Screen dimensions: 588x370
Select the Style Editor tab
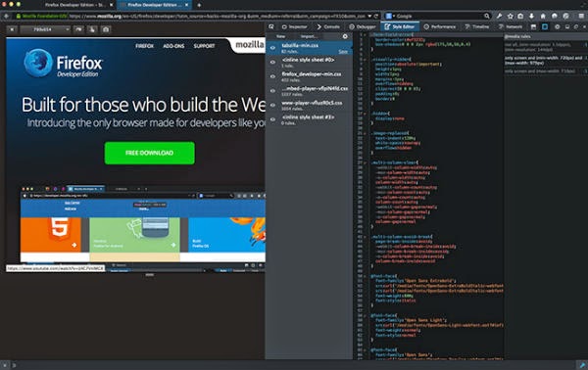400,26
